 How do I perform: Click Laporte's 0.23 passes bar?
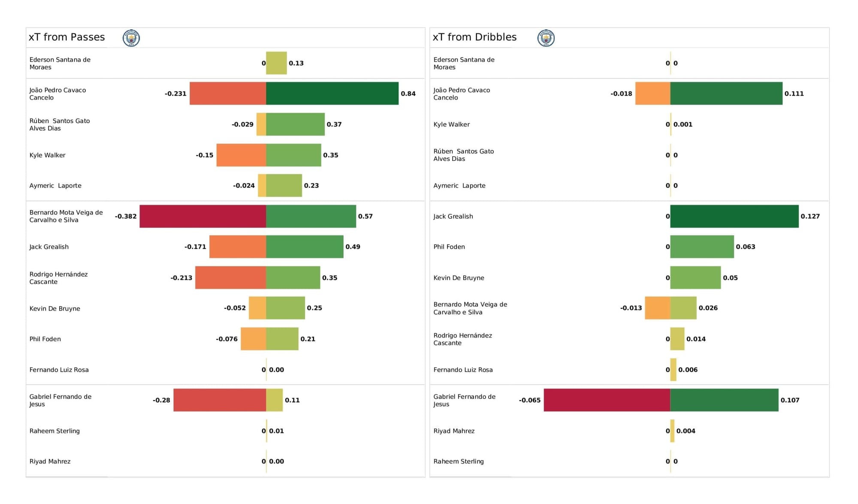click(284, 185)
